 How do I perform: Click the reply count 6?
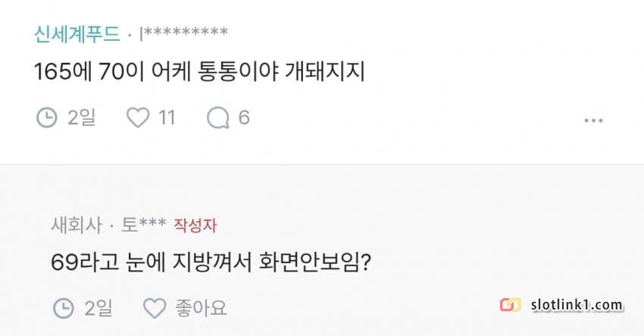tap(244, 118)
